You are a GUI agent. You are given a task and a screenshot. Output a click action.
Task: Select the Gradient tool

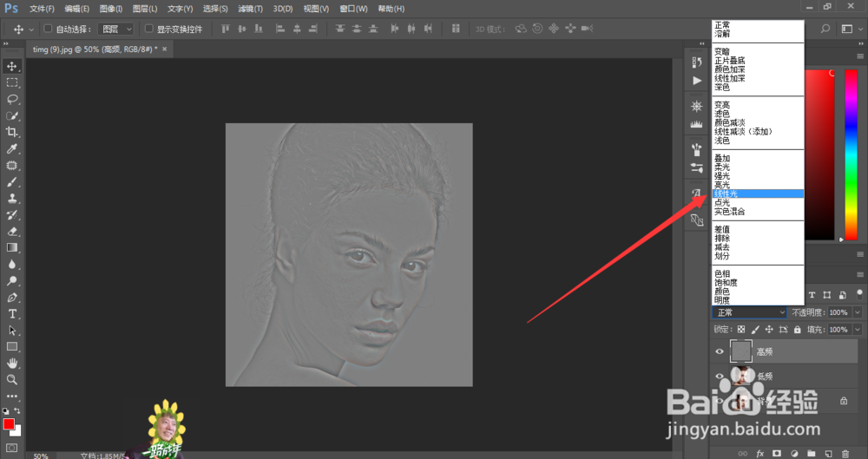click(x=11, y=248)
